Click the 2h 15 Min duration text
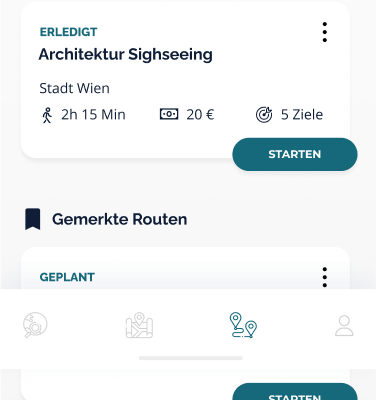 click(x=93, y=115)
